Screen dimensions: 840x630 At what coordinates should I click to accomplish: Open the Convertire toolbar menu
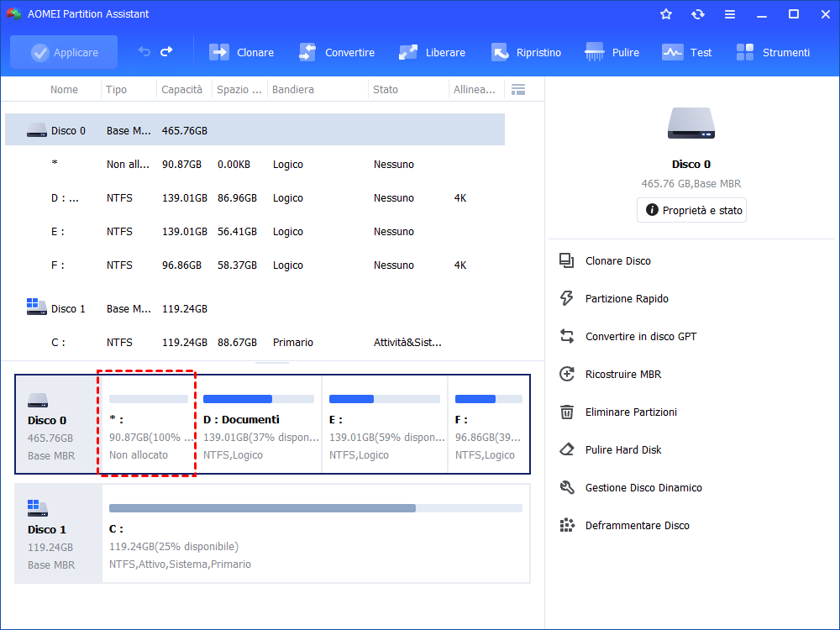click(x=337, y=52)
